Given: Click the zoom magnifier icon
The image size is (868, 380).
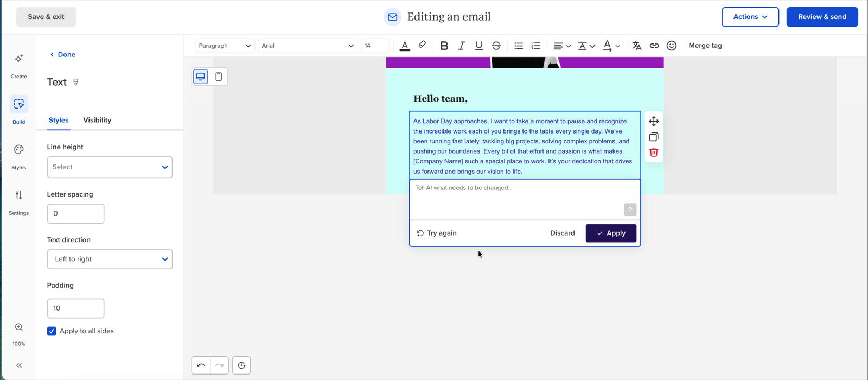Looking at the screenshot, I should pos(19,327).
